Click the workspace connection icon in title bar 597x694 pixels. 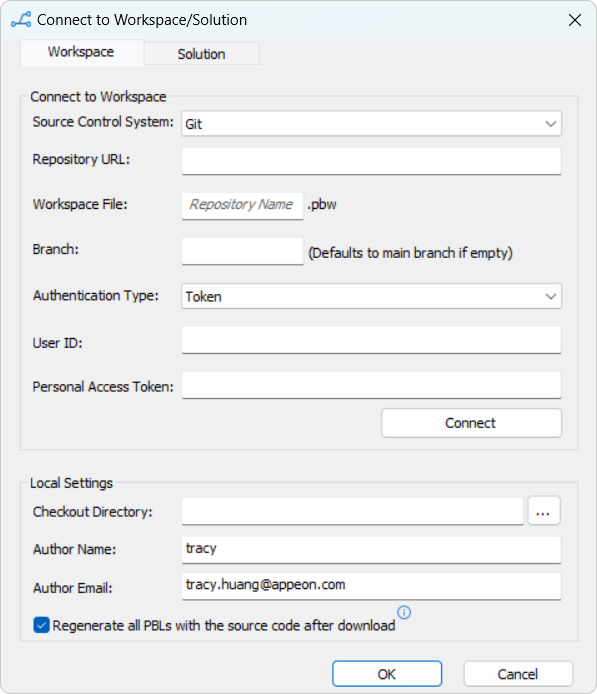pos(21,20)
